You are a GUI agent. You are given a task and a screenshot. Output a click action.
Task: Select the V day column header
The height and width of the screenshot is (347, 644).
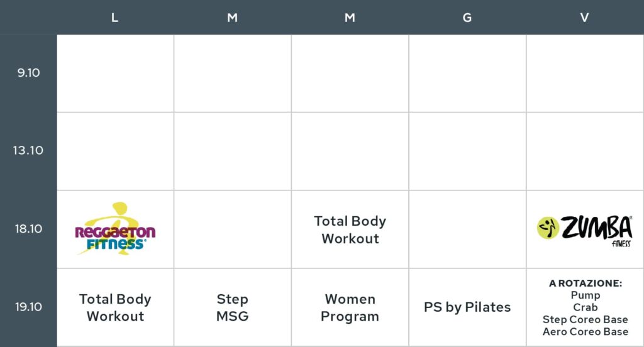pyautogui.click(x=584, y=18)
